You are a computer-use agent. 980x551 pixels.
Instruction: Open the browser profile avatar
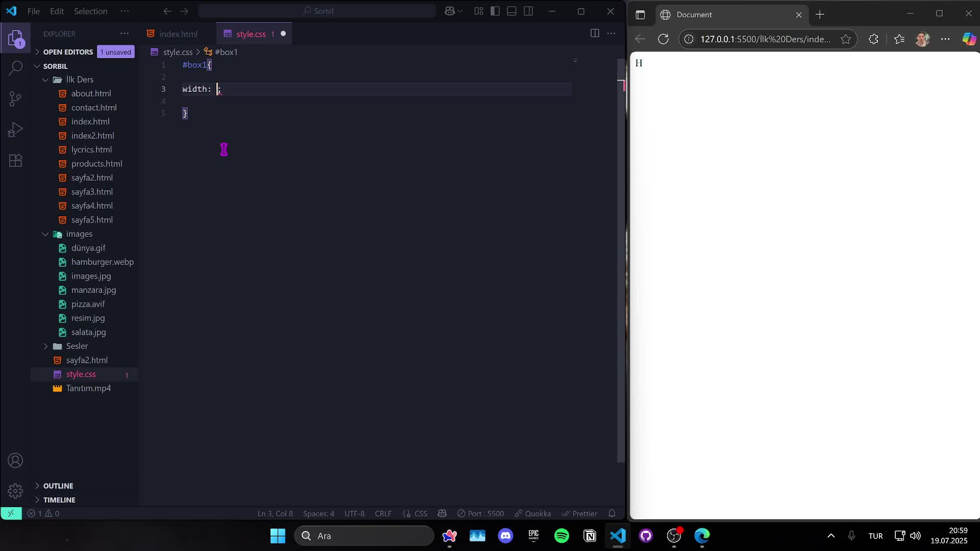tap(922, 39)
